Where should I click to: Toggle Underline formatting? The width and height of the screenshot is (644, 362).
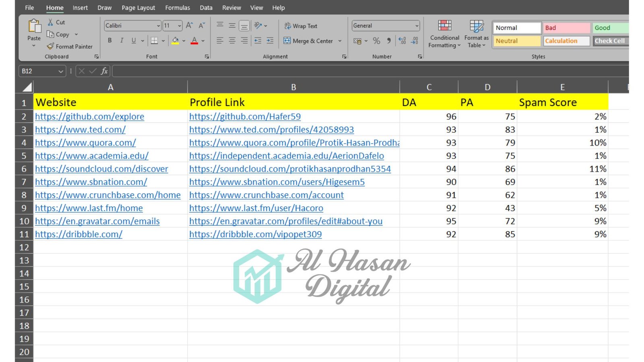(x=134, y=41)
